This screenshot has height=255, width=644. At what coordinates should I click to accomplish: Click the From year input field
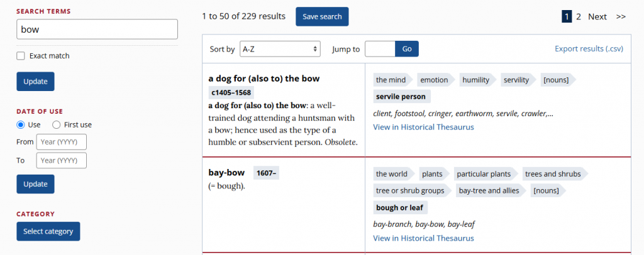point(61,142)
